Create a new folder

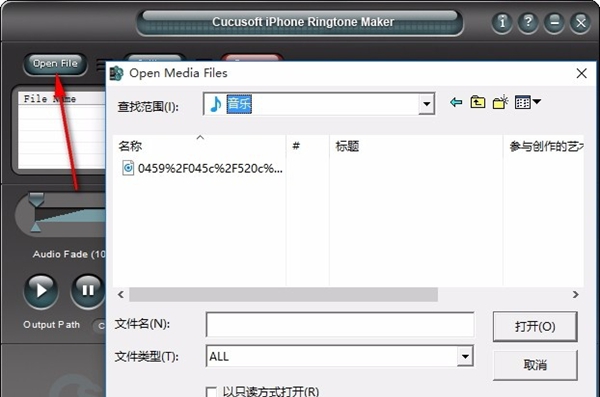[x=501, y=102]
